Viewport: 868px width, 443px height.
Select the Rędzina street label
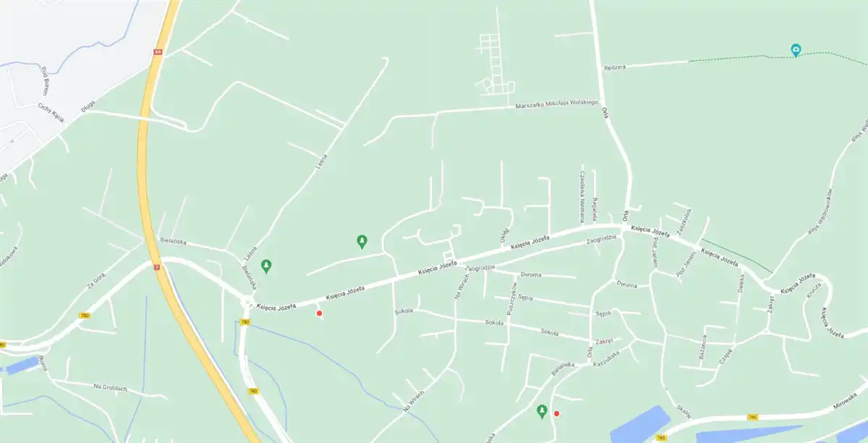[614, 67]
